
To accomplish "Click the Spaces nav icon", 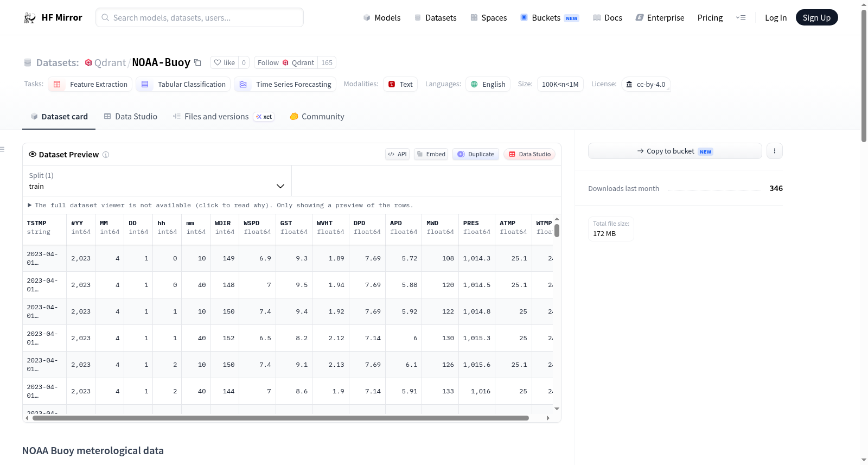I will click(x=474, y=17).
